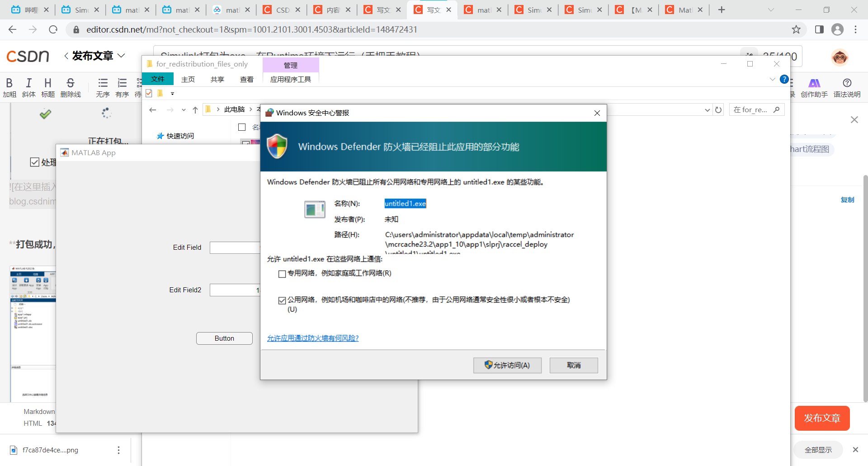Image resolution: width=868 pixels, height=466 pixels.
Task: Insert a heading using the 标题 icon
Action: [x=47, y=87]
